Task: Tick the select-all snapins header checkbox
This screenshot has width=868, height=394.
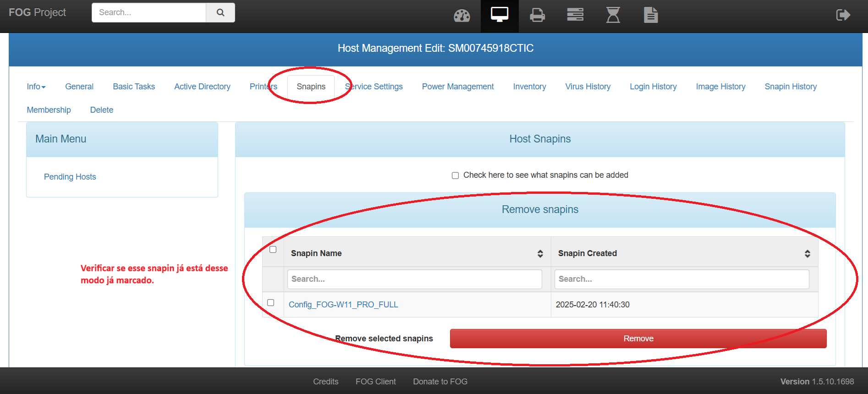Action: pos(273,250)
